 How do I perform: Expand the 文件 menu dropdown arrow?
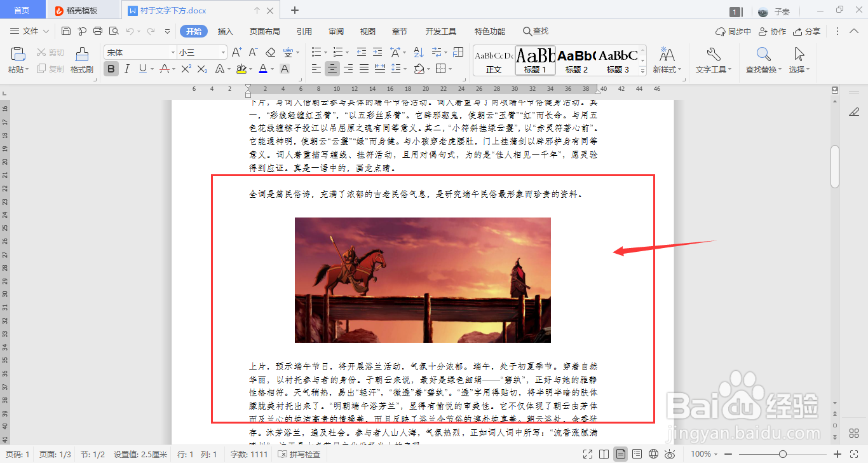[x=46, y=31]
